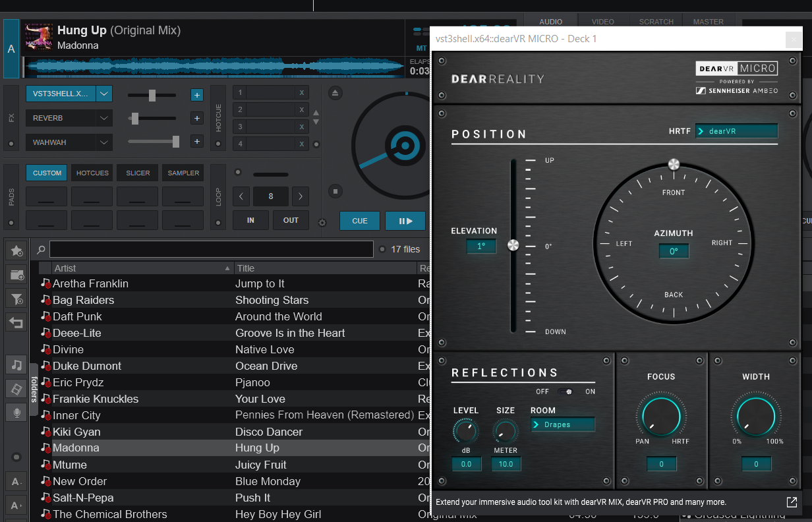Switch to the VIDEO tab
The width and height of the screenshot is (812, 522).
pos(603,22)
